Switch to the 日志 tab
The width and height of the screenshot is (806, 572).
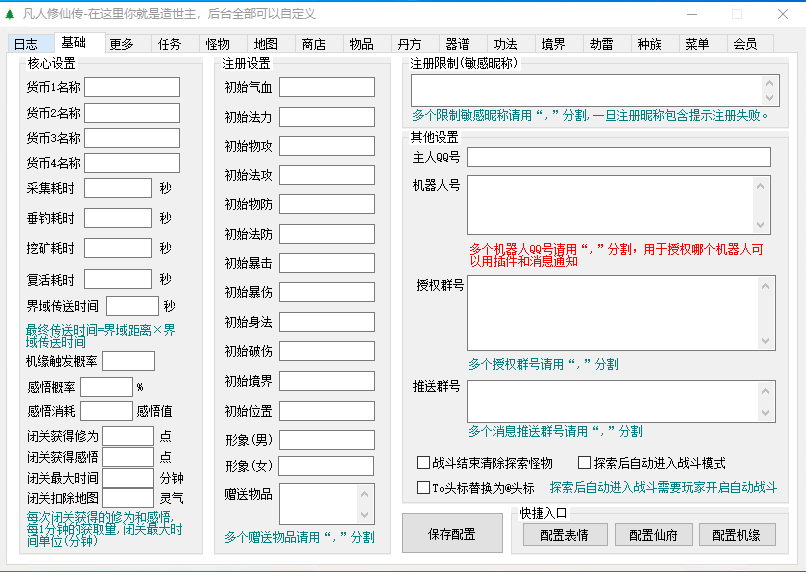tap(31, 44)
